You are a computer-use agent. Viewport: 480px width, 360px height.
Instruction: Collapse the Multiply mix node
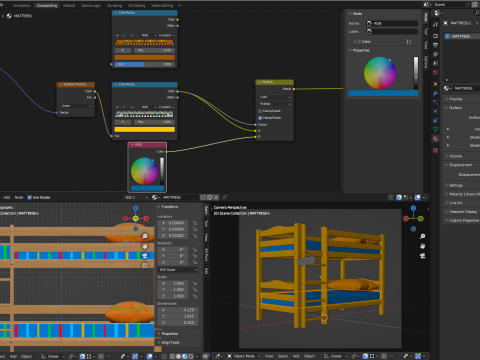[260, 82]
